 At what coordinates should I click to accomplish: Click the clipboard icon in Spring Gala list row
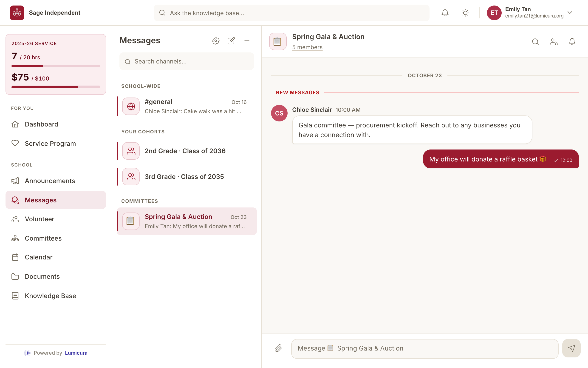pyautogui.click(x=131, y=221)
